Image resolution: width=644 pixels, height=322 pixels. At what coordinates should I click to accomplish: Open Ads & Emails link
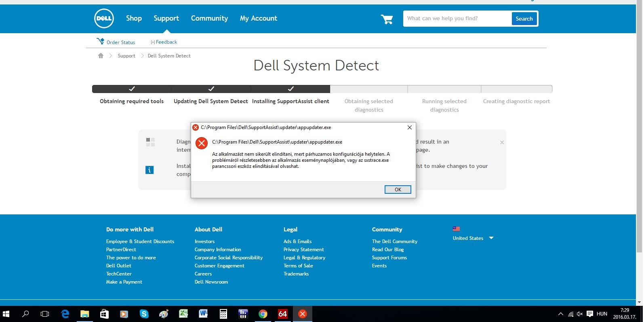(297, 241)
